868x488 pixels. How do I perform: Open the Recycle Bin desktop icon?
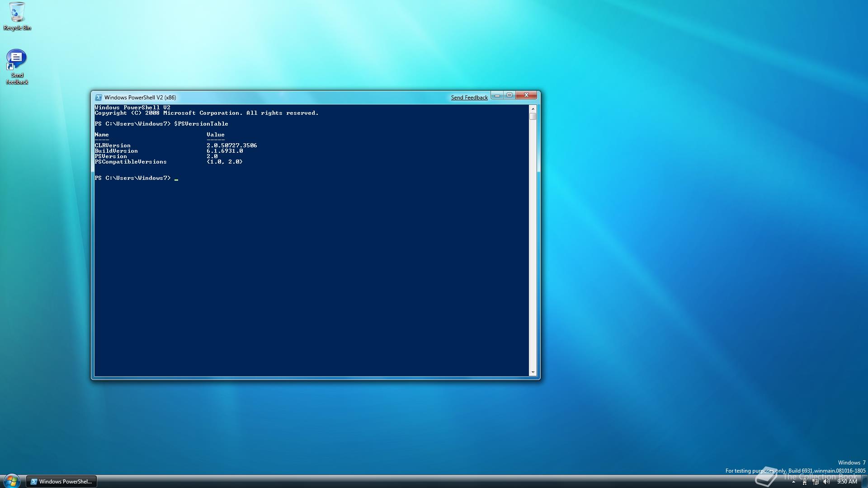click(17, 16)
